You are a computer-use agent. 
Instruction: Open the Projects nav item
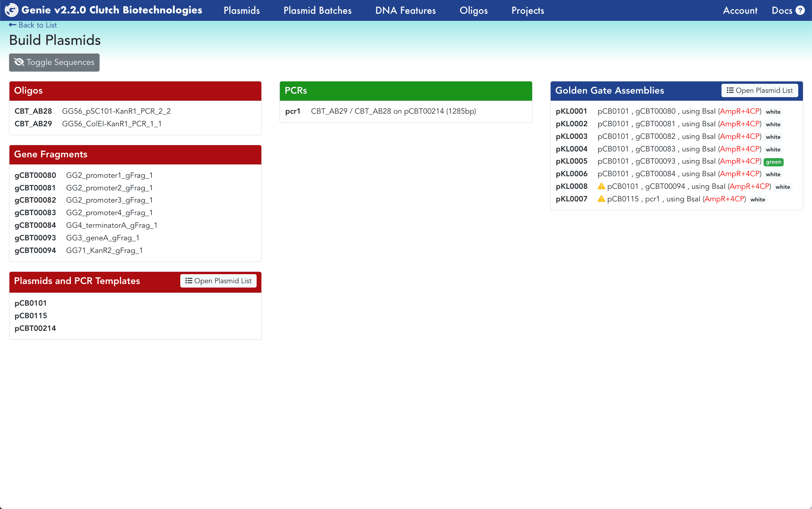click(x=527, y=11)
